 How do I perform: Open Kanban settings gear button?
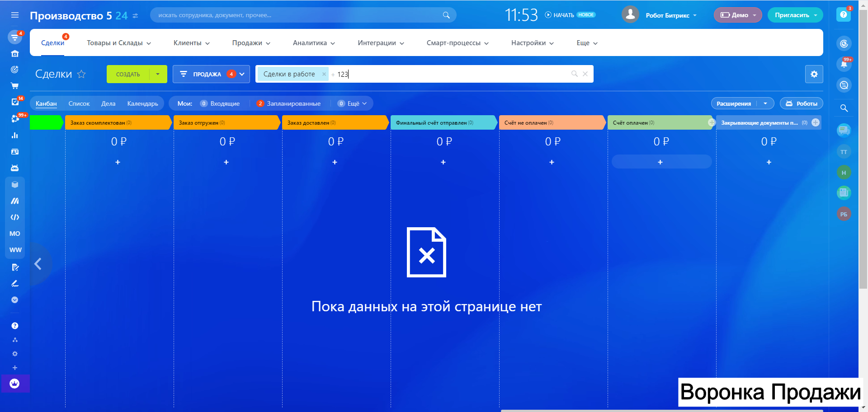point(814,74)
